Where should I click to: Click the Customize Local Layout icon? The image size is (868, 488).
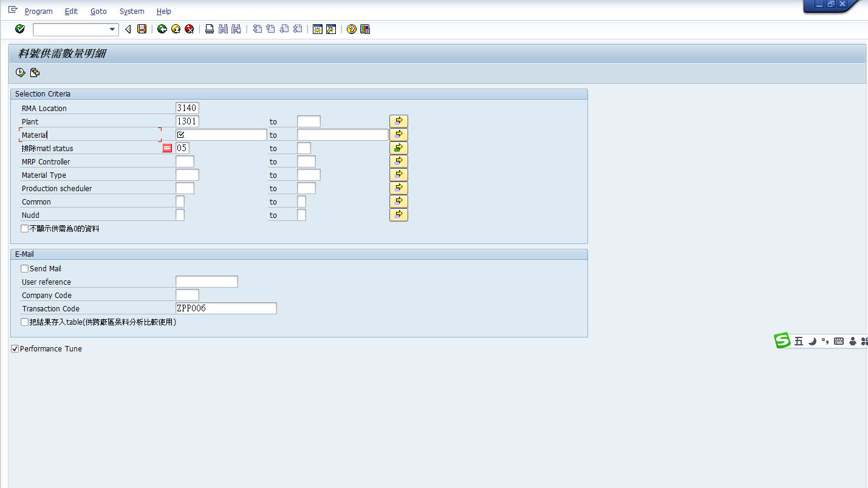pyautogui.click(x=365, y=29)
